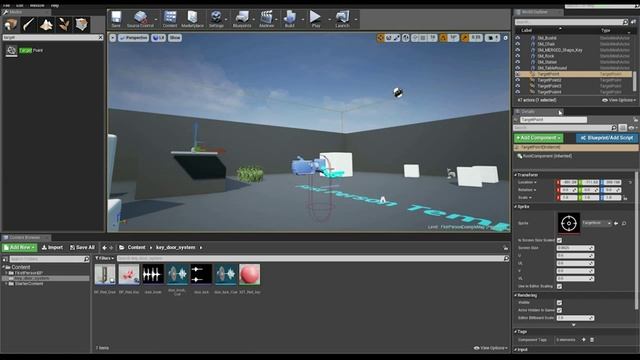Open World Outliner View Options
The height and width of the screenshot is (360, 640).
click(x=618, y=100)
